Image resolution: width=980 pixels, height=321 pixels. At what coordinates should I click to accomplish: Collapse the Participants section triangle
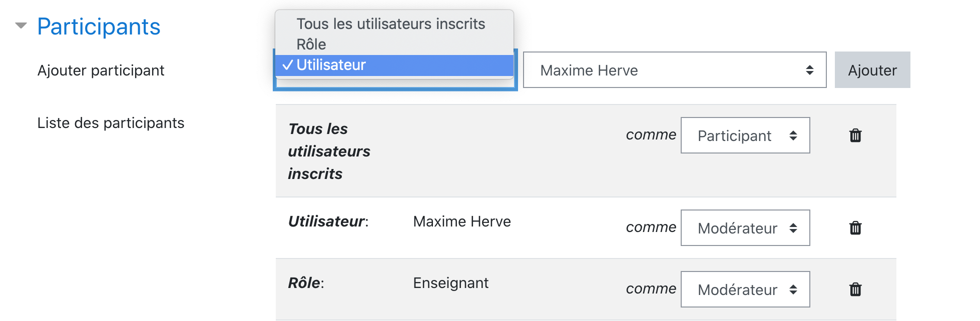coord(21,25)
